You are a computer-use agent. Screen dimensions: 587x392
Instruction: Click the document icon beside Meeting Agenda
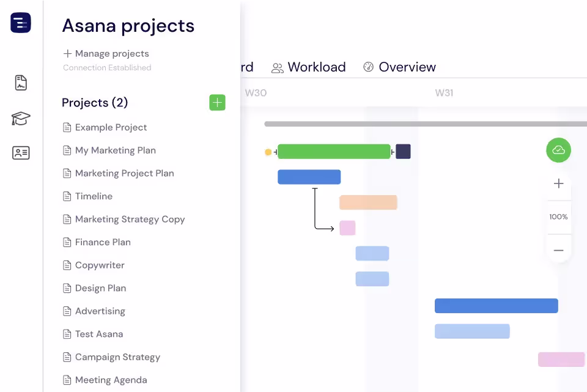point(67,380)
